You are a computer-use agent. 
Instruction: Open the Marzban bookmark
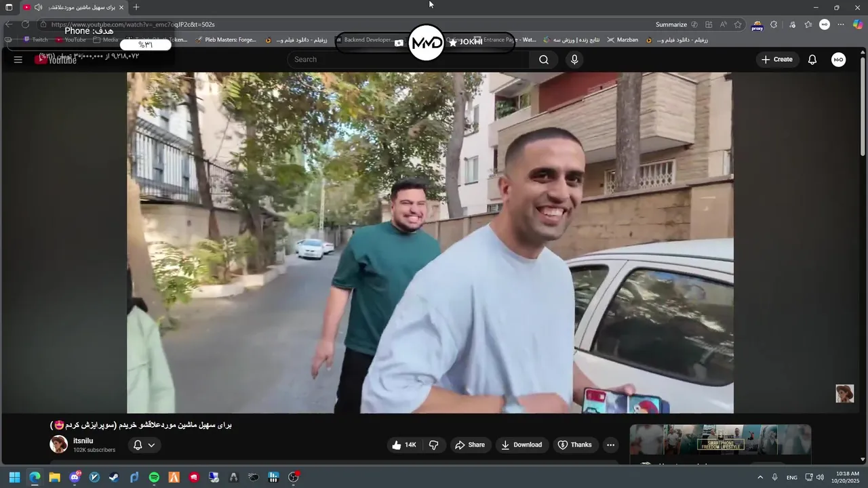[x=623, y=40]
